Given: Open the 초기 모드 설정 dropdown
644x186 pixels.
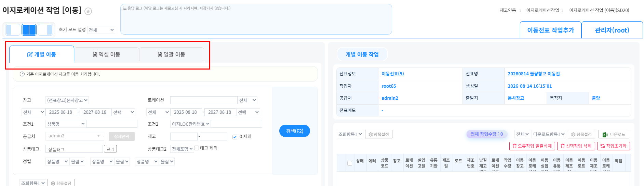Looking at the screenshot, I should (x=101, y=30).
